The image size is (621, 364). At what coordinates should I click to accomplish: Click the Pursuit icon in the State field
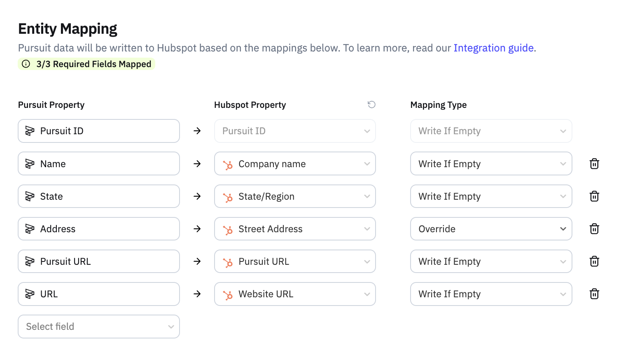30,196
